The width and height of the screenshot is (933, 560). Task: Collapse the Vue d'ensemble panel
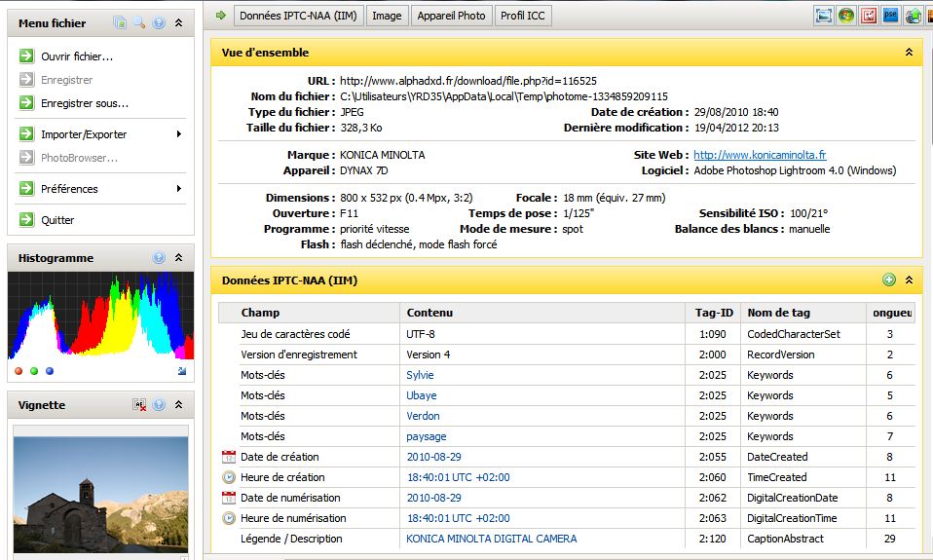click(x=909, y=53)
